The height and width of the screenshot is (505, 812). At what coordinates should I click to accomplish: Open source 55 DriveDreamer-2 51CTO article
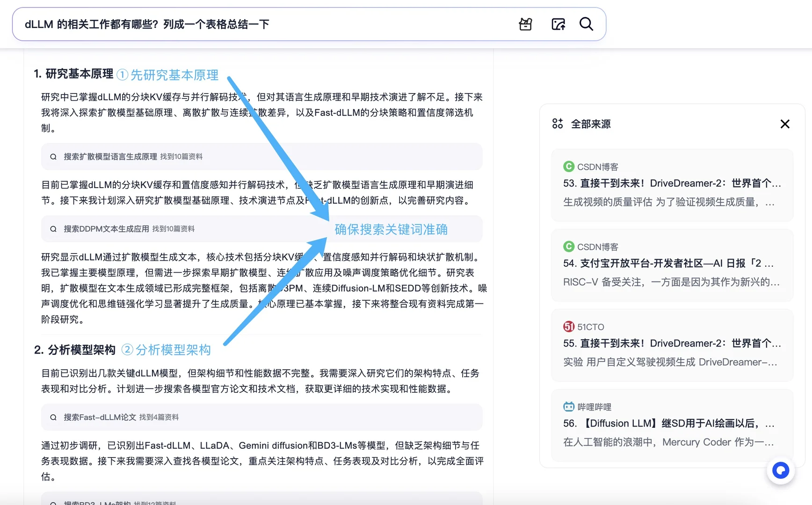pos(672,345)
